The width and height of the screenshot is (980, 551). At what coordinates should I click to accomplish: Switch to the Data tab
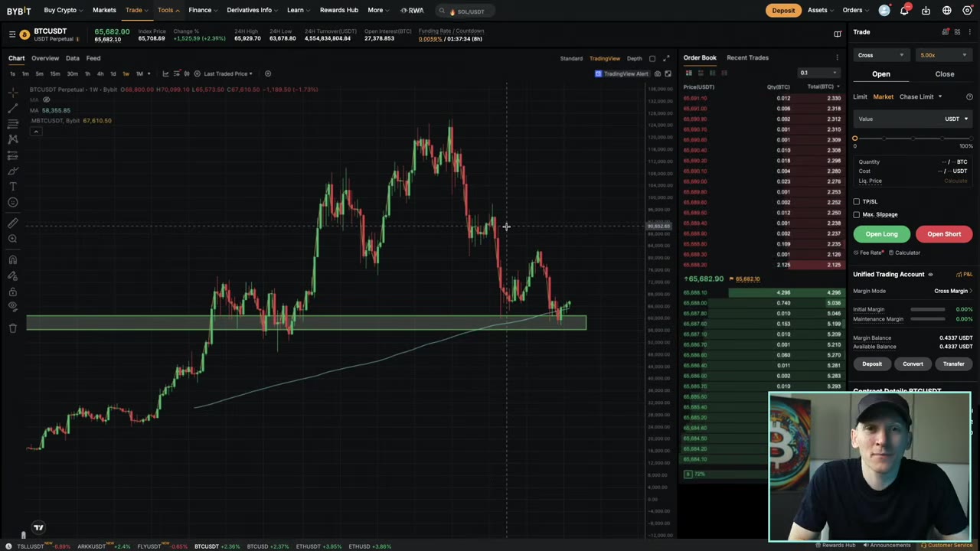(73, 58)
